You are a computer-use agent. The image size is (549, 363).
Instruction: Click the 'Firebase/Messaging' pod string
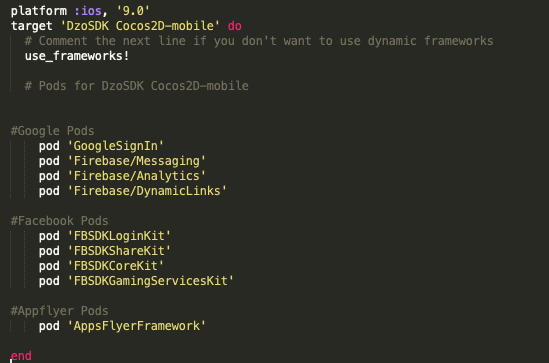(136, 161)
